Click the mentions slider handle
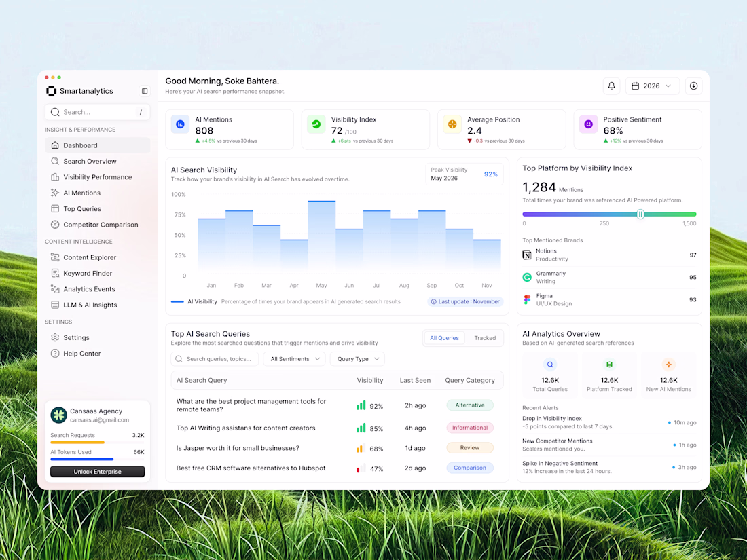 pos(640,214)
